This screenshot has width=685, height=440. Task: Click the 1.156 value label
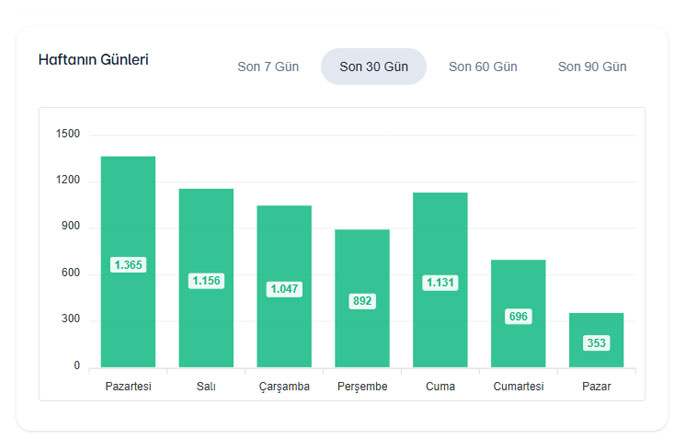(206, 281)
